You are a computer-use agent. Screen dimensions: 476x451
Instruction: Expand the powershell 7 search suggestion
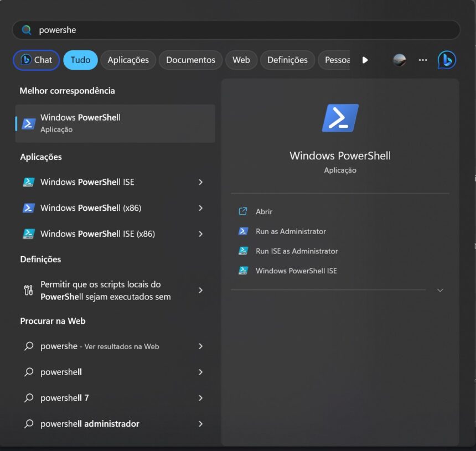[x=200, y=397]
